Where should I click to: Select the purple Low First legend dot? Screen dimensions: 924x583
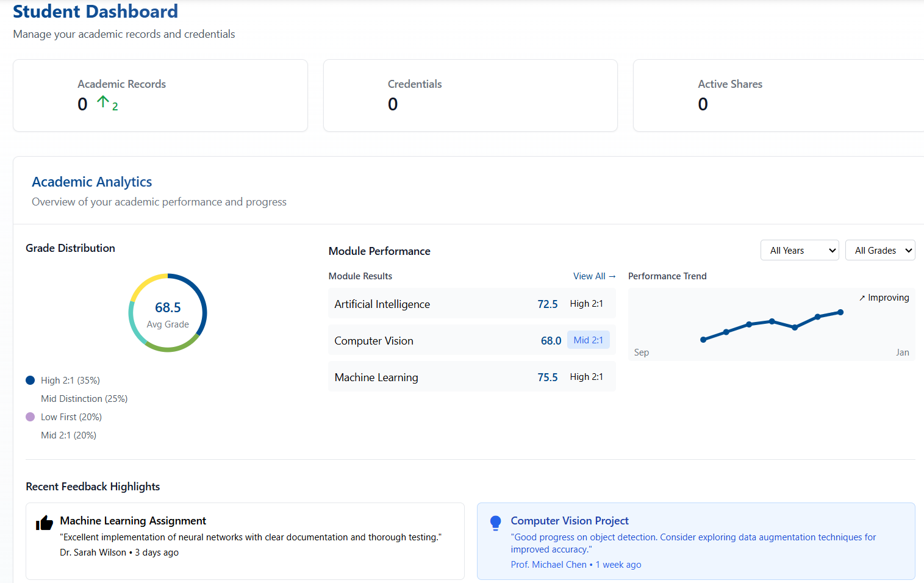click(x=30, y=417)
